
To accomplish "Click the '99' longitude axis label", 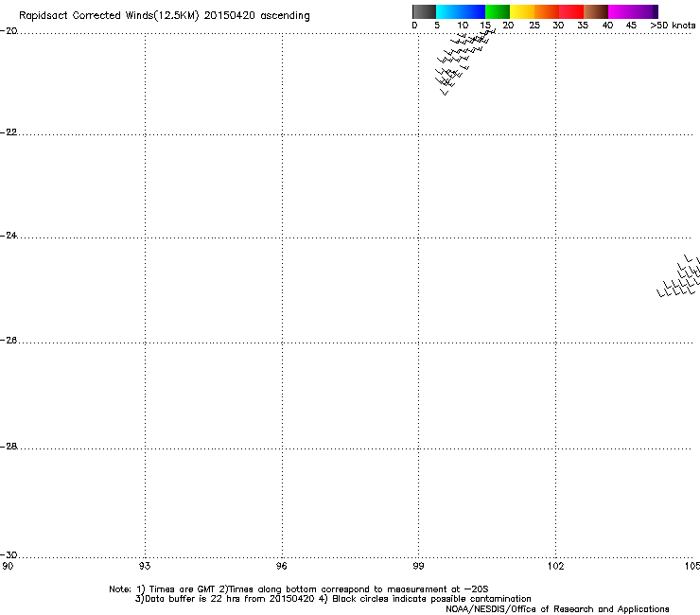I will tap(418, 566).
